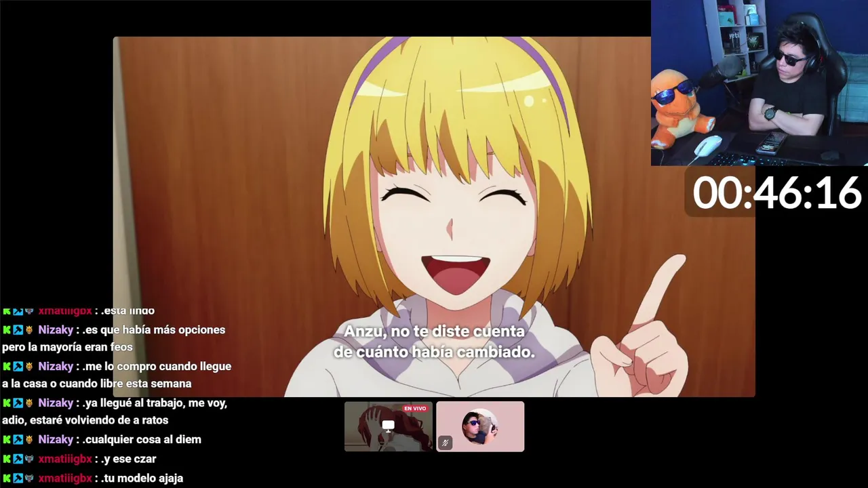
Task: Click username Nizaky beside '.ya llegué al trabajo'
Action: click(x=56, y=403)
